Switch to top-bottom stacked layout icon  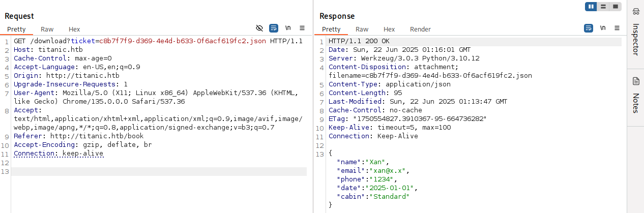coord(603,7)
